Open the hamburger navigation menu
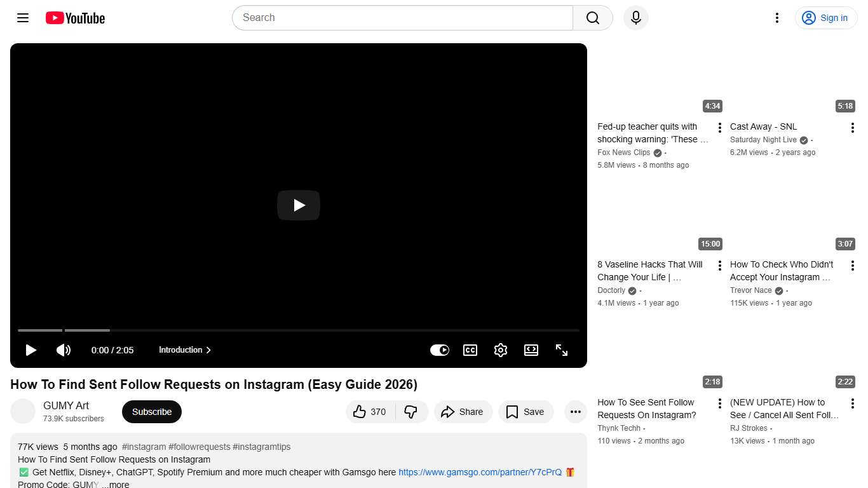The height and width of the screenshot is (488, 868). [22, 18]
